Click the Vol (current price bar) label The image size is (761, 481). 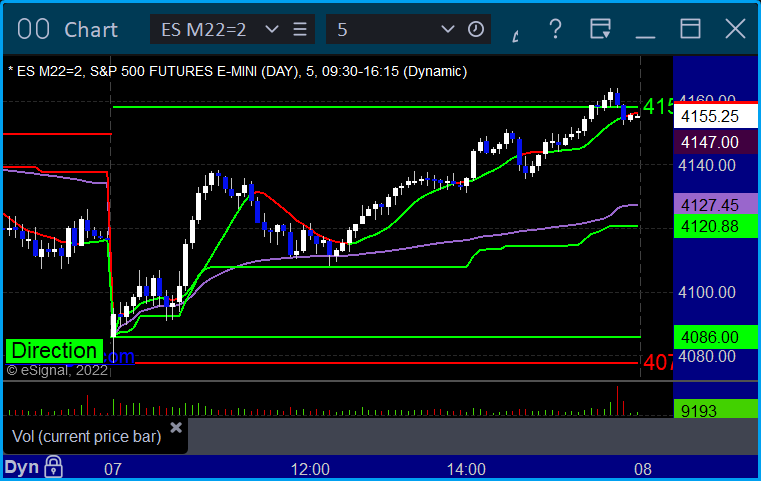86,436
